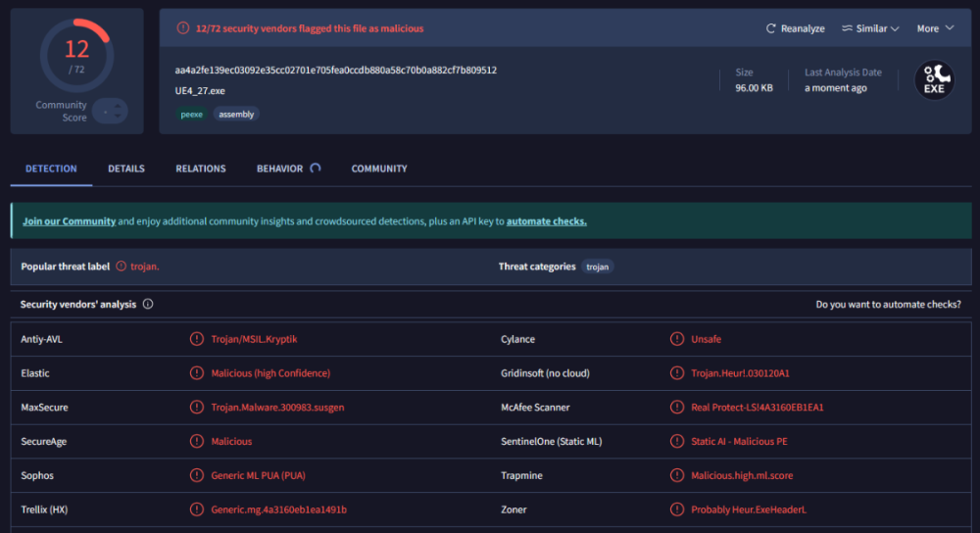Toggle the Community Score vote control
Image resolution: width=980 pixels, height=533 pixels.
coord(110,112)
